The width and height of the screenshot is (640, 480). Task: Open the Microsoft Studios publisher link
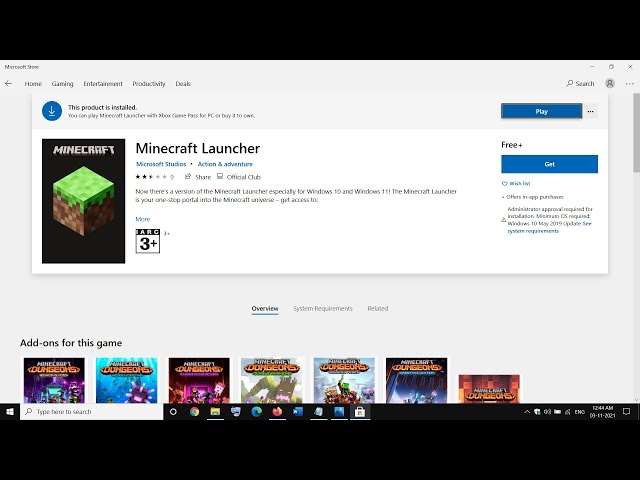(161, 164)
